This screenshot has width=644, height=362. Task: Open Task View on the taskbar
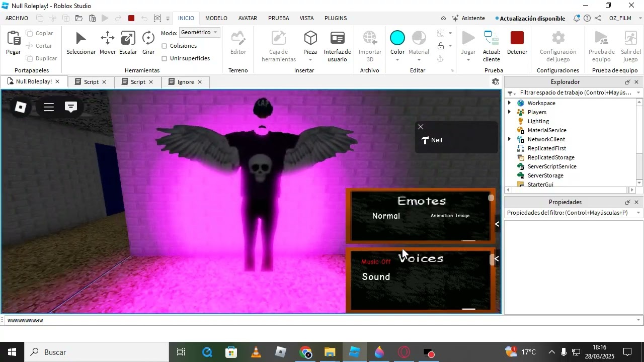(182, 352)
